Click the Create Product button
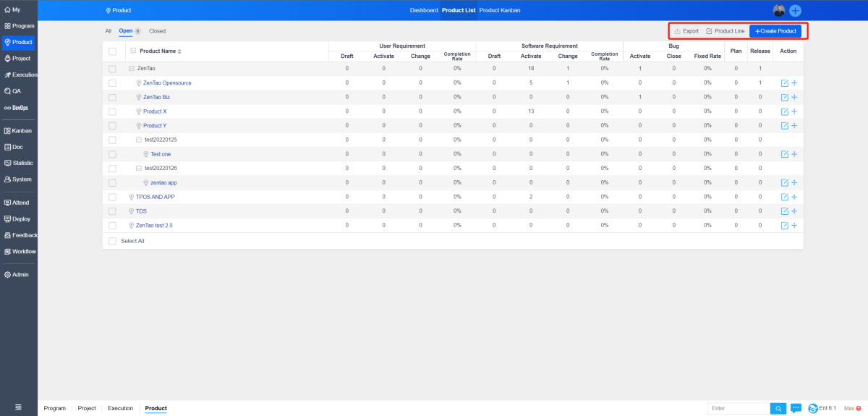 (775, 31)
